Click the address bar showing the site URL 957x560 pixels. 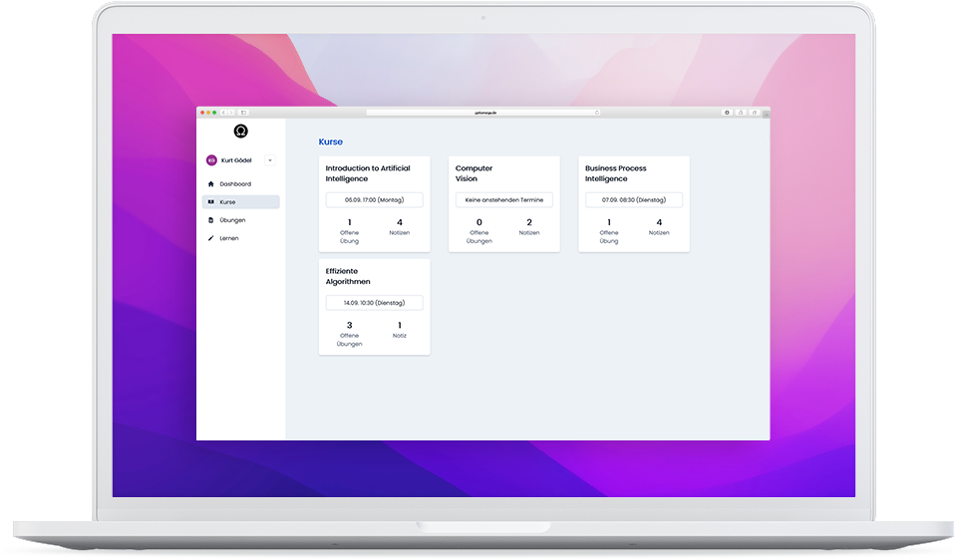[483, 113]
